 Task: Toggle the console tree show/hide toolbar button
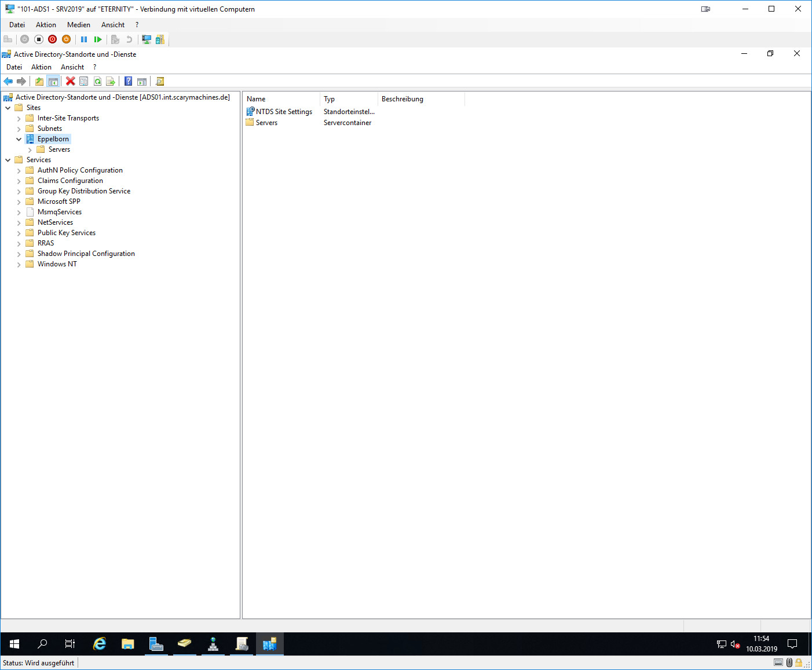pyautogui.click(x=53, y=81)
